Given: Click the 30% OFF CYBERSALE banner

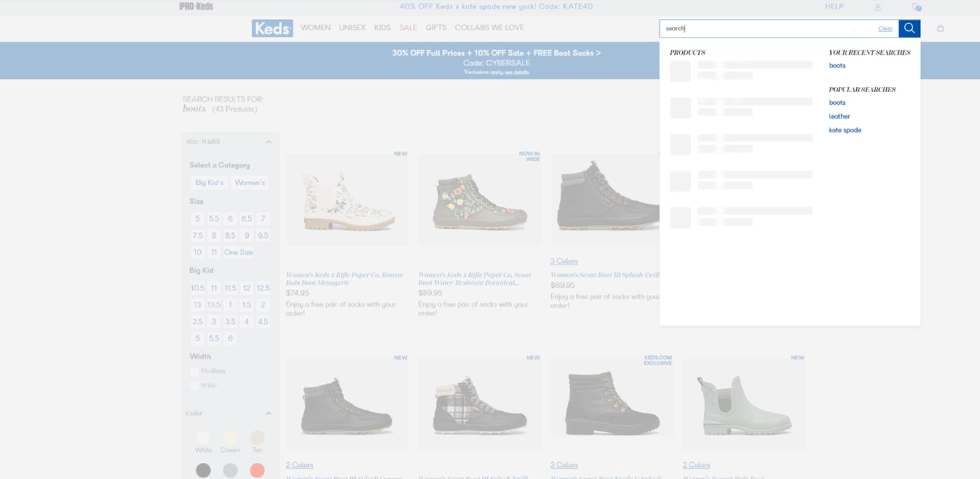Looking at the screenshot, I should click(x=496, y=60).
